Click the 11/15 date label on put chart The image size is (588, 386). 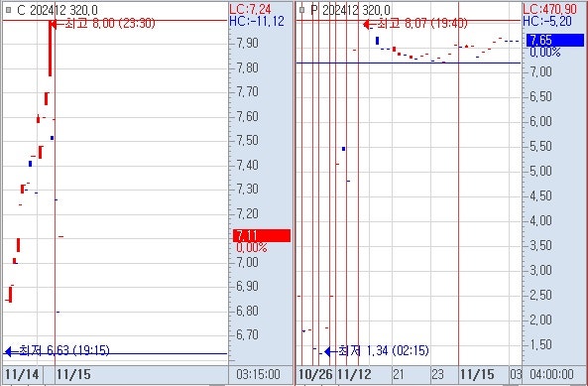pos(477,374)
